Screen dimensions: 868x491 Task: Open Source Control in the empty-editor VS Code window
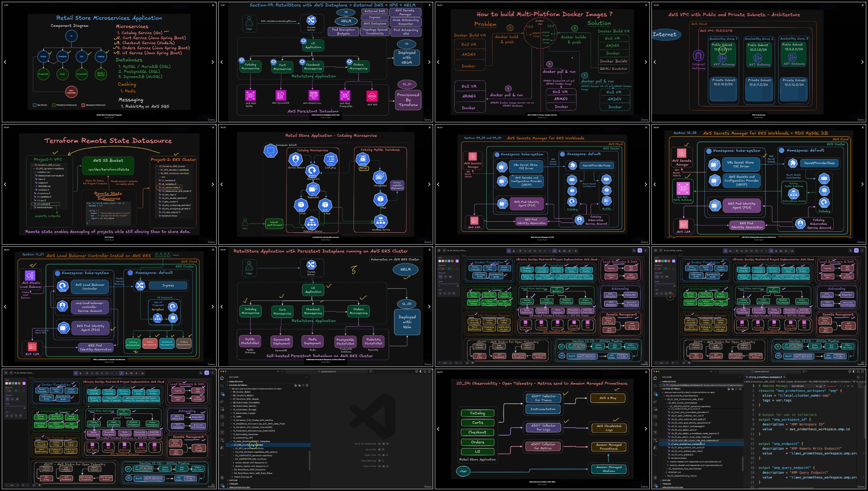[222, 394]
